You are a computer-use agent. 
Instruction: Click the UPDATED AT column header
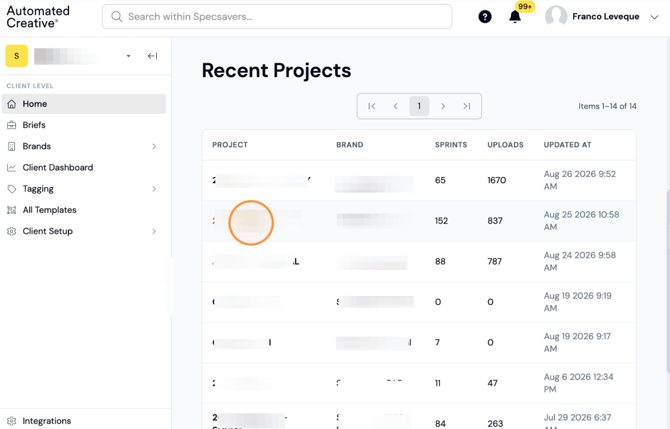[567, 145]
